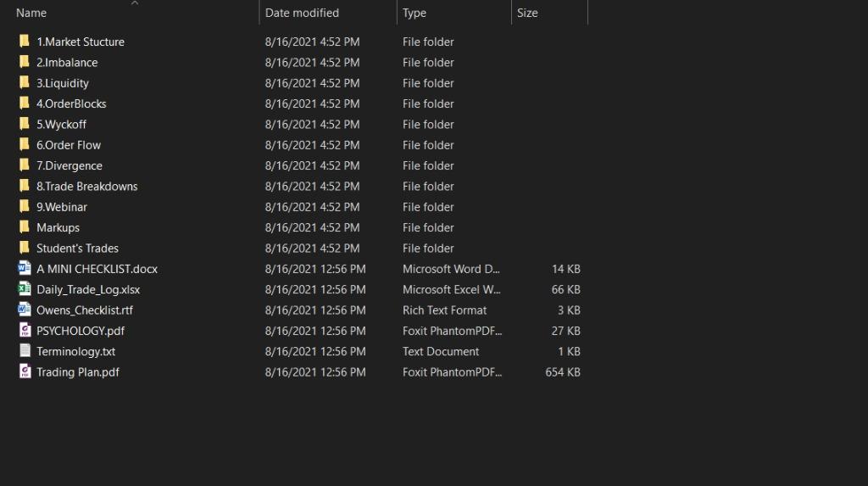Image resolution: width=868 pixels, height=486 pixels.
Task: Click the Type column header
Action: click(415, 13)
